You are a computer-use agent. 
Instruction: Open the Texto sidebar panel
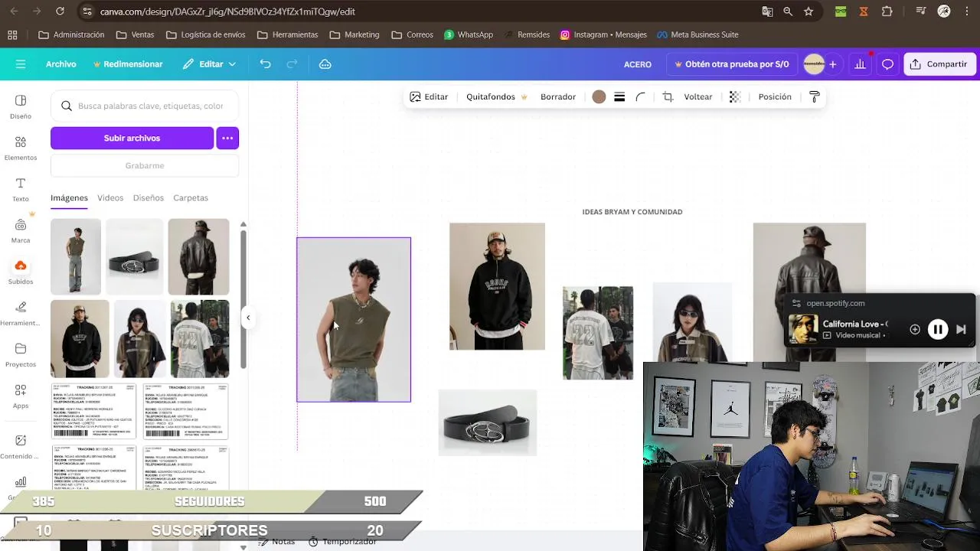[21, 190]
